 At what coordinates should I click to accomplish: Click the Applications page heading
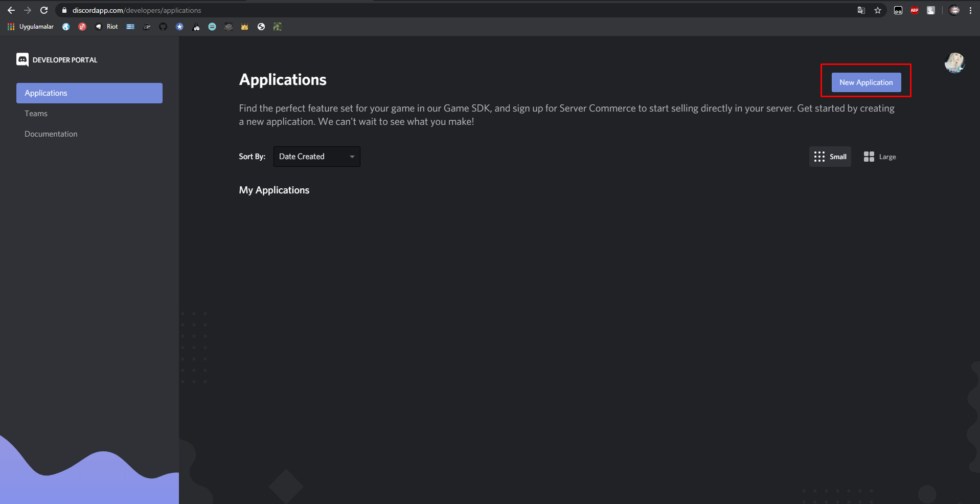(x=283, y=80)
